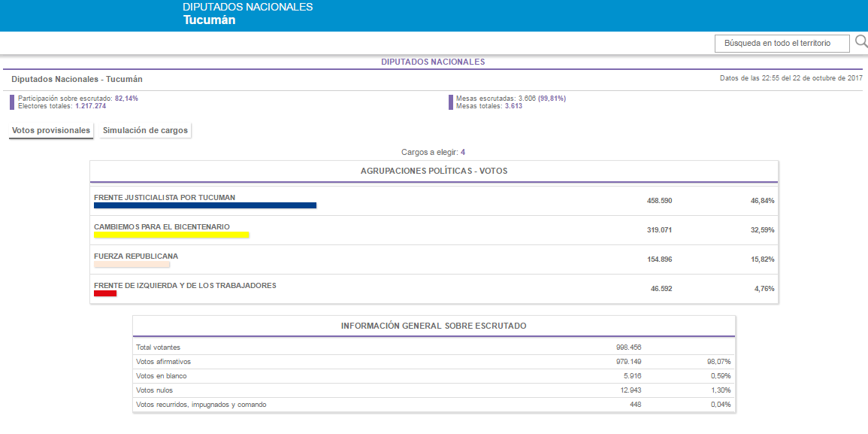Click the 448 contested votes value

coord(635,405)
